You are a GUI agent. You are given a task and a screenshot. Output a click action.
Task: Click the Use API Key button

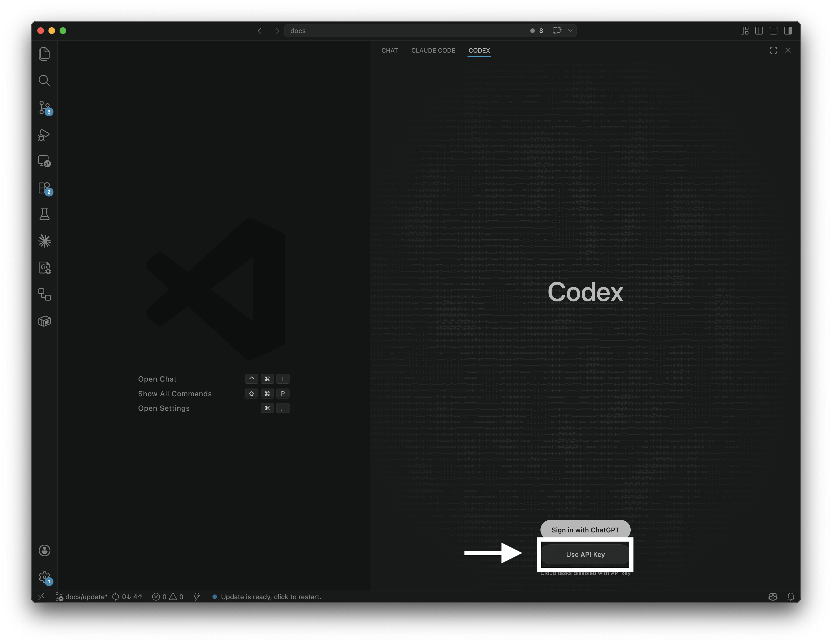pyautogui.click(x=585, y=554)
